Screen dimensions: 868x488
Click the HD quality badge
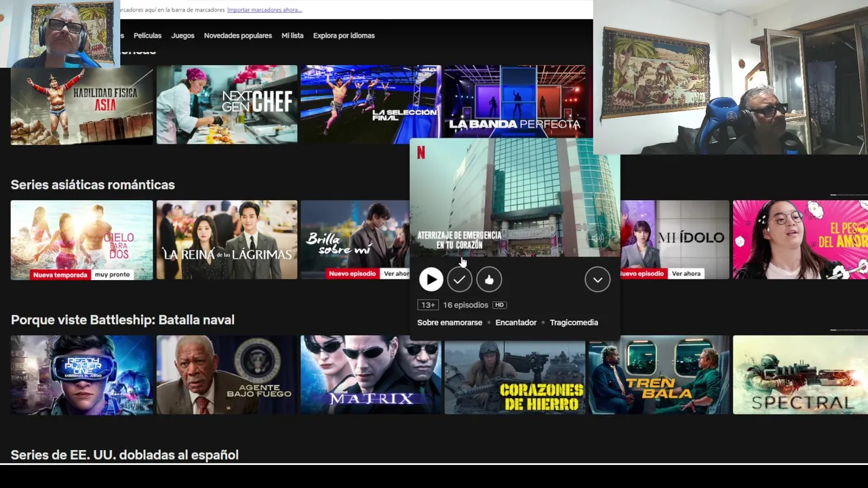(x=499, y=305)
